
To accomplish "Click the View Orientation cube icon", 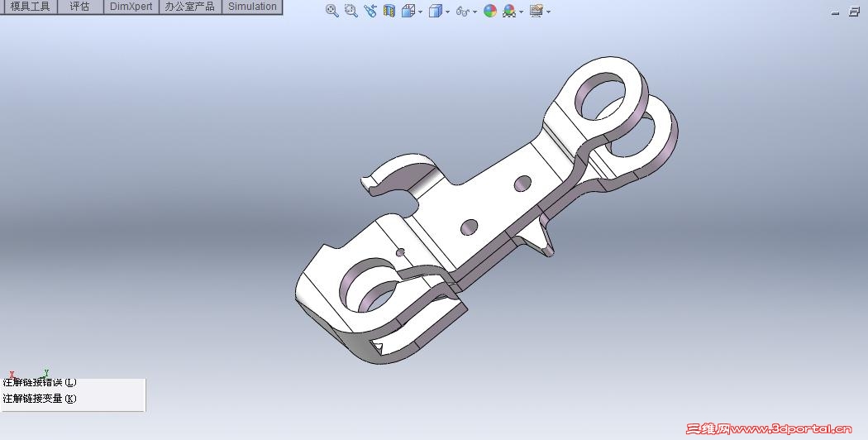I will point(408,11).
